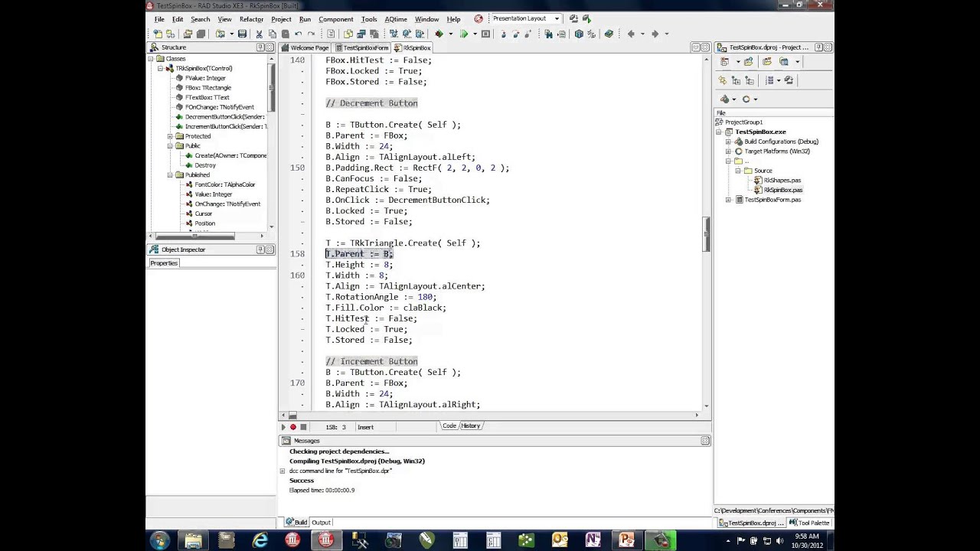Switch to the Welcome Page tab

pos(305,47)
